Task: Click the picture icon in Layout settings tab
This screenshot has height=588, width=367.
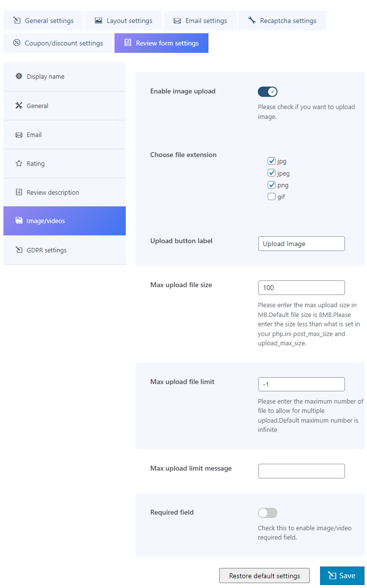Action: pyautogui.click(x=99, y=21)
